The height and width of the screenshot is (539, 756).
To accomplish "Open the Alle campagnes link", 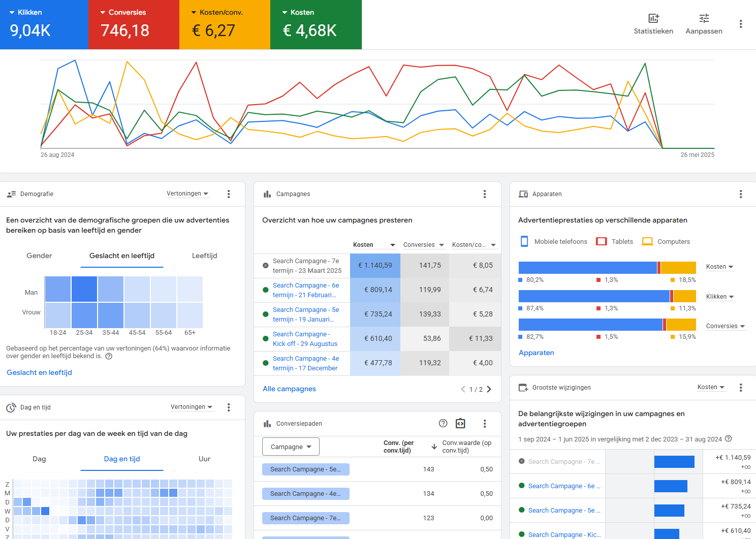I will (289, 389).
